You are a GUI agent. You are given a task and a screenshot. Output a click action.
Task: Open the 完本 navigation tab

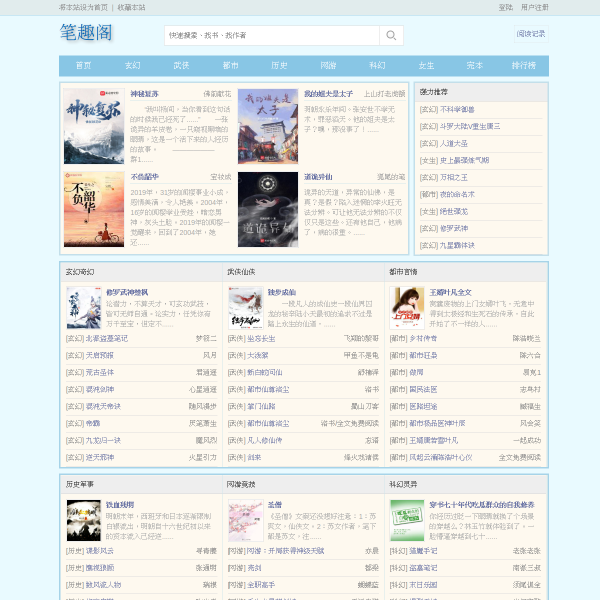pos(475,65)
